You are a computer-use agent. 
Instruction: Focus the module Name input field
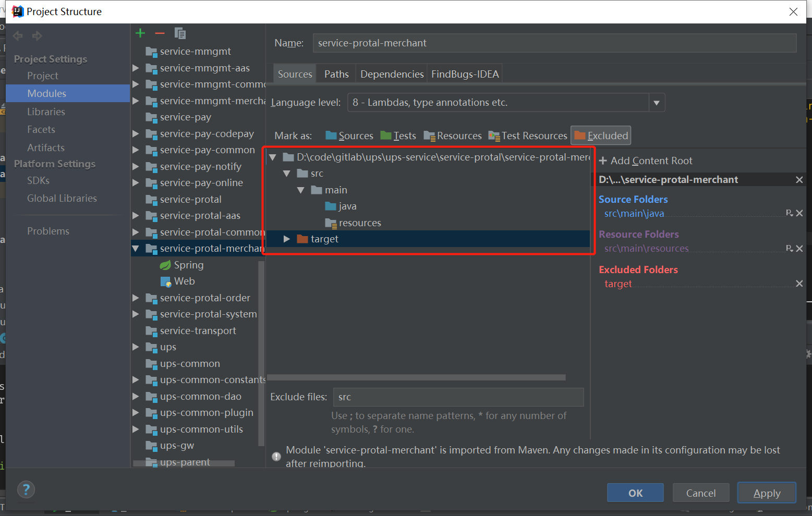click(x=554, y=43)
